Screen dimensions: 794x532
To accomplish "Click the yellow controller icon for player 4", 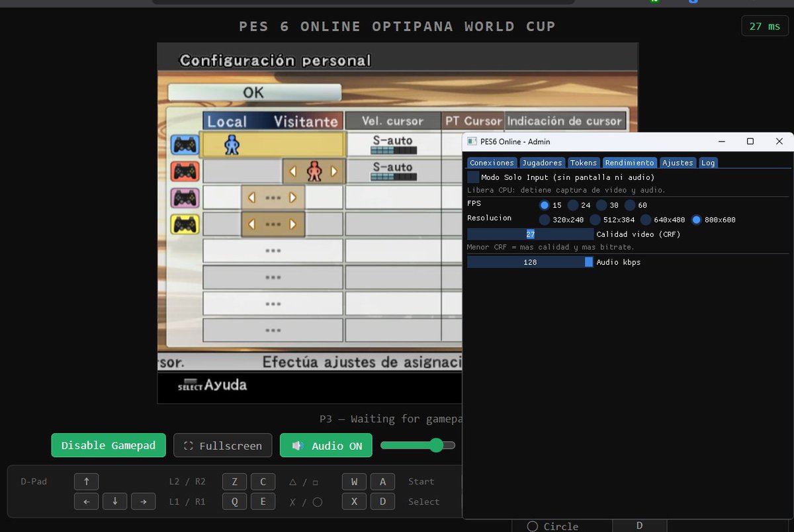I will coord(185,225).
